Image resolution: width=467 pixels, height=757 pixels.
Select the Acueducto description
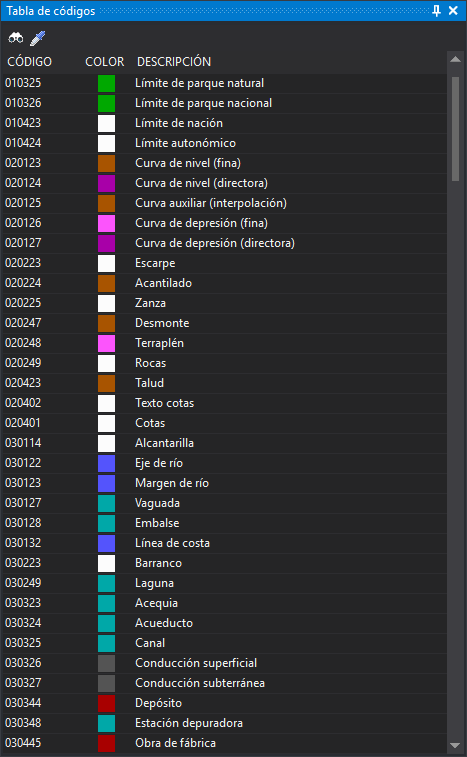tap(164, 623)
